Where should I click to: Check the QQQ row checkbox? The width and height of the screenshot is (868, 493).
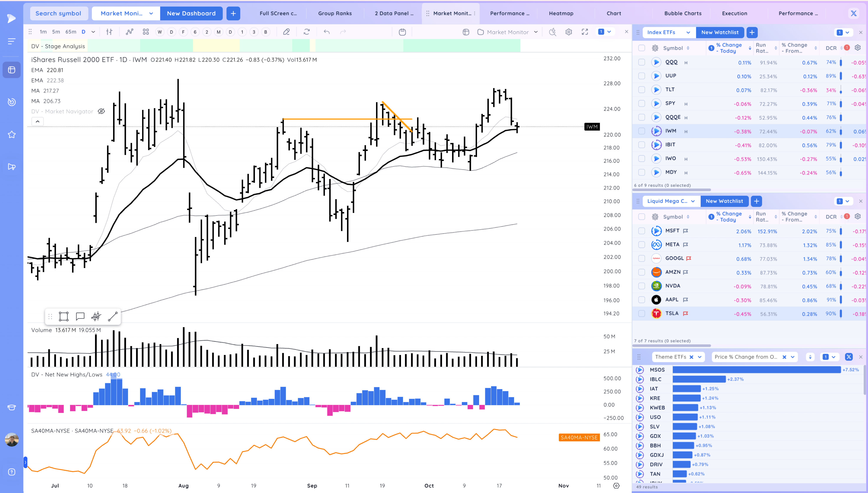click(x=641, y=62)
